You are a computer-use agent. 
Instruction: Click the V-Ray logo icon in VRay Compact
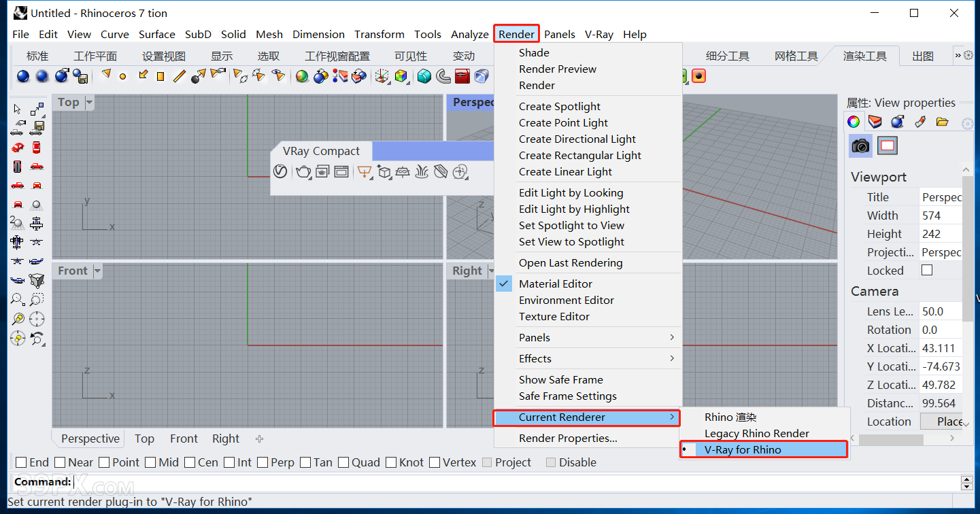pyautogui.click(x=280, y=171)
